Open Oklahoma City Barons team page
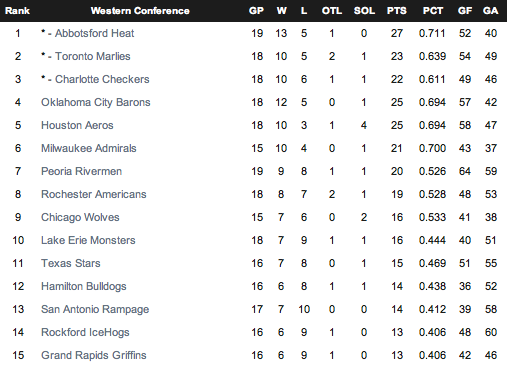The image size is (507, 366). coord(96,102)
